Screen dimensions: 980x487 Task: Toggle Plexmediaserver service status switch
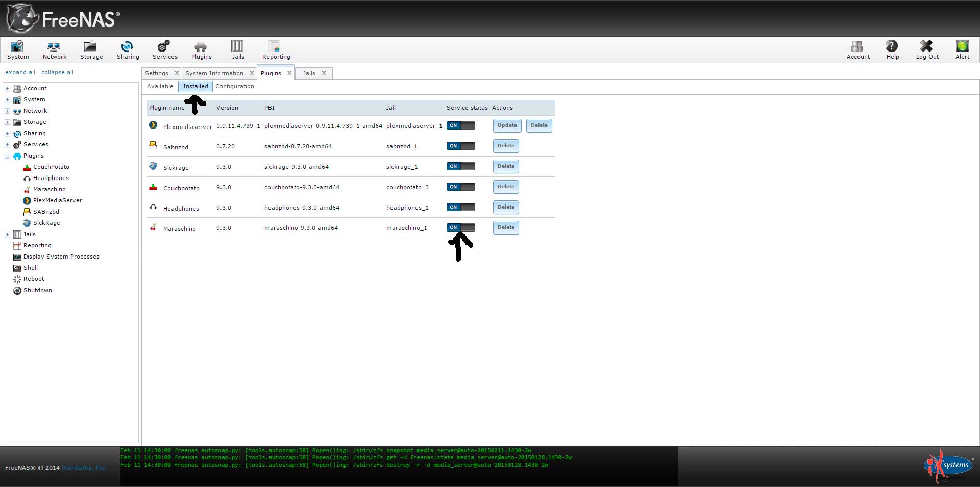click(461, 125)
